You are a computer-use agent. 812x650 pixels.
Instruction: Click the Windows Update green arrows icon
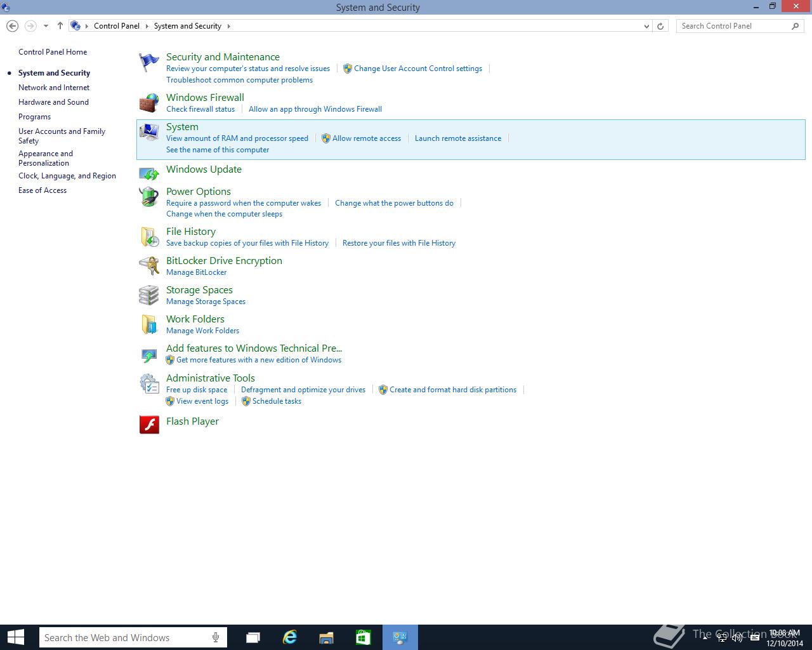pos(149,173)
